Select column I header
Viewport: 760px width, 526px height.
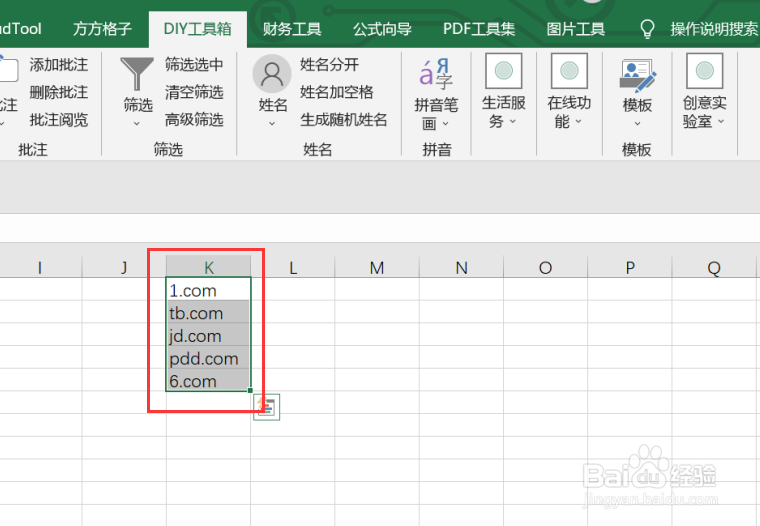40,267
